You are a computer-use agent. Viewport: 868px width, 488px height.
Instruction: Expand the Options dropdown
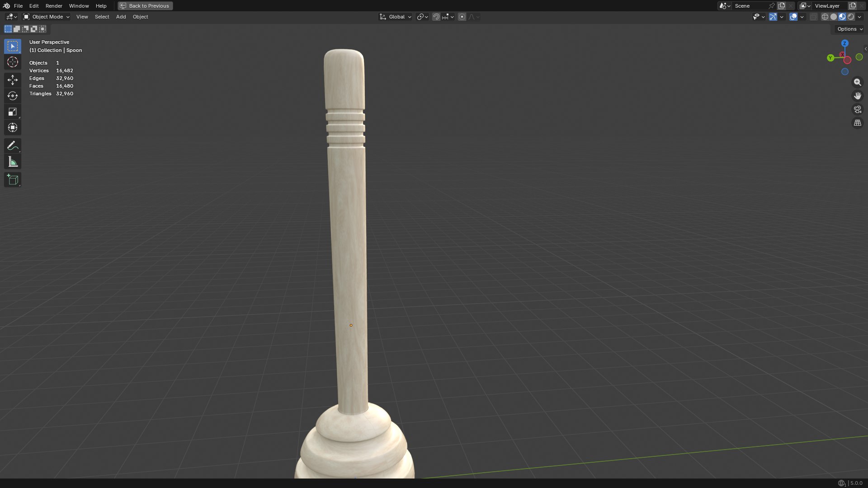[x=850, y=29]
